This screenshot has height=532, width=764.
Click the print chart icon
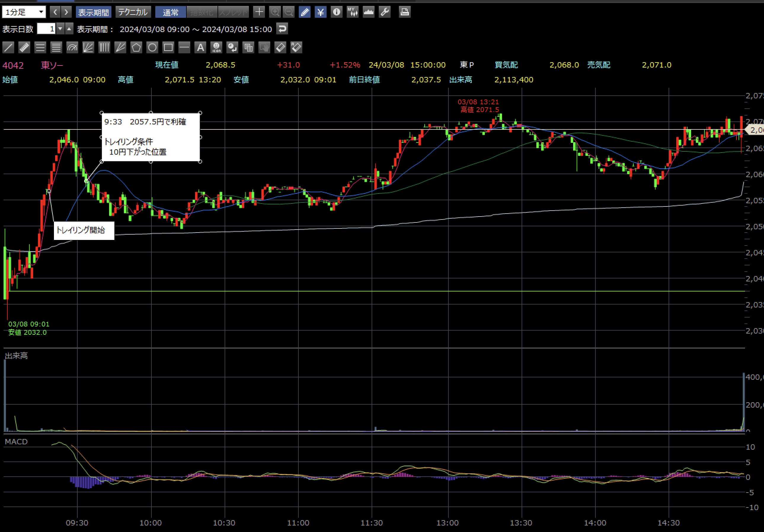(404, 12)
